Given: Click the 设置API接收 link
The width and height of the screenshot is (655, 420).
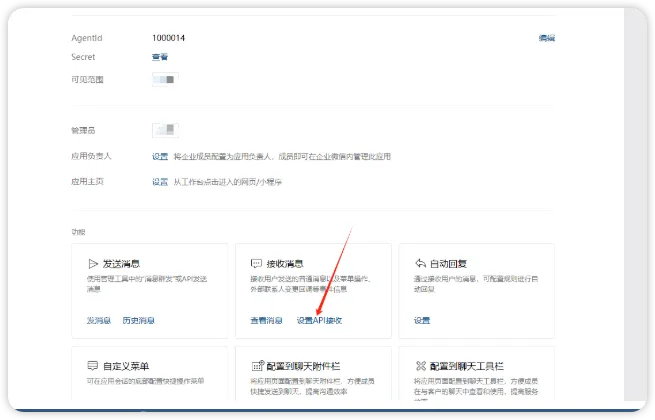Looking at the screenshot, I should pos(319,321).
